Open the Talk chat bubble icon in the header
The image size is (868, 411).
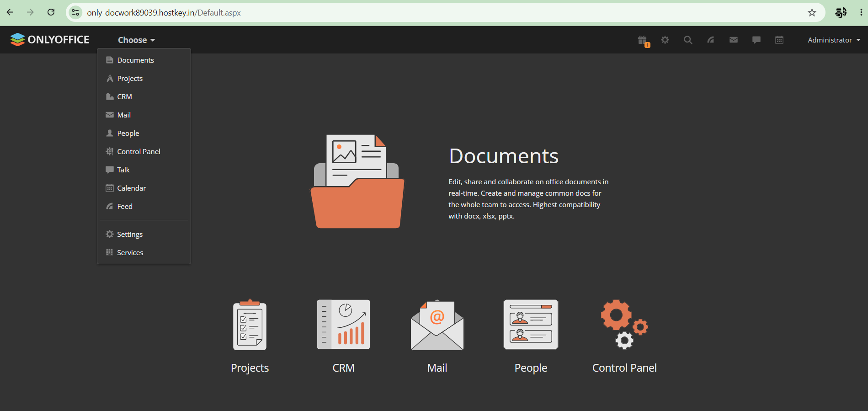coord(756,40)
